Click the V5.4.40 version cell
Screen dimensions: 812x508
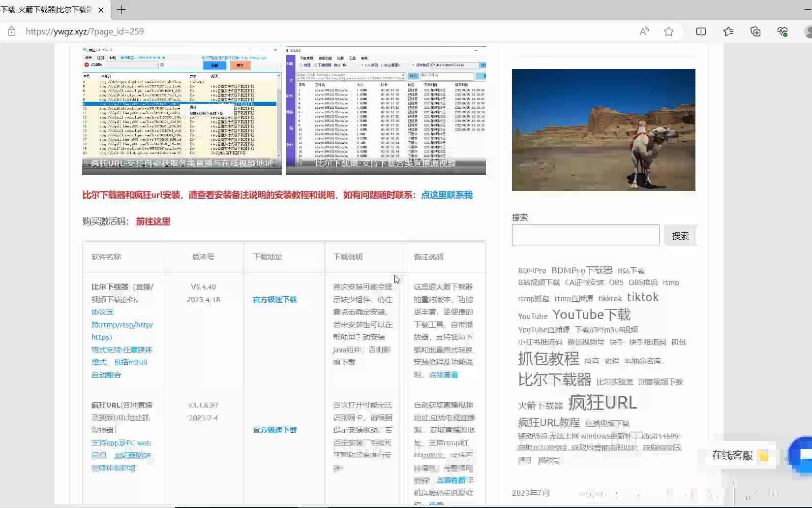coord(203,287)
